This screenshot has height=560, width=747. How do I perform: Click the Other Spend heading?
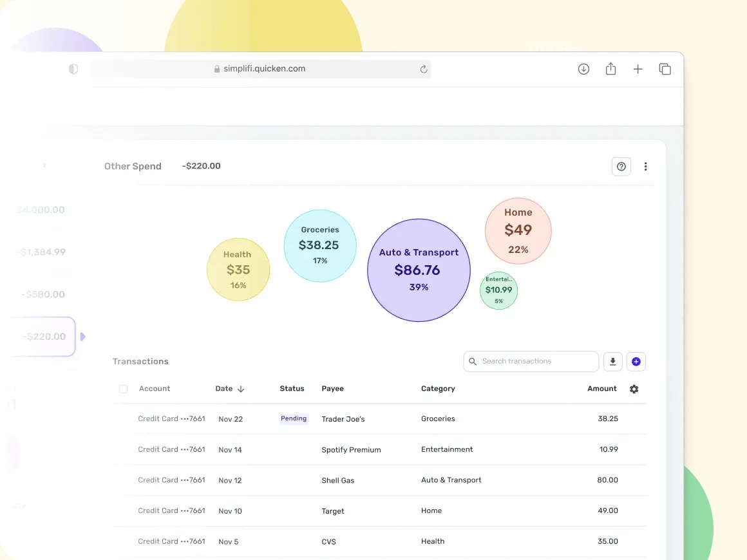click(133, 166)
